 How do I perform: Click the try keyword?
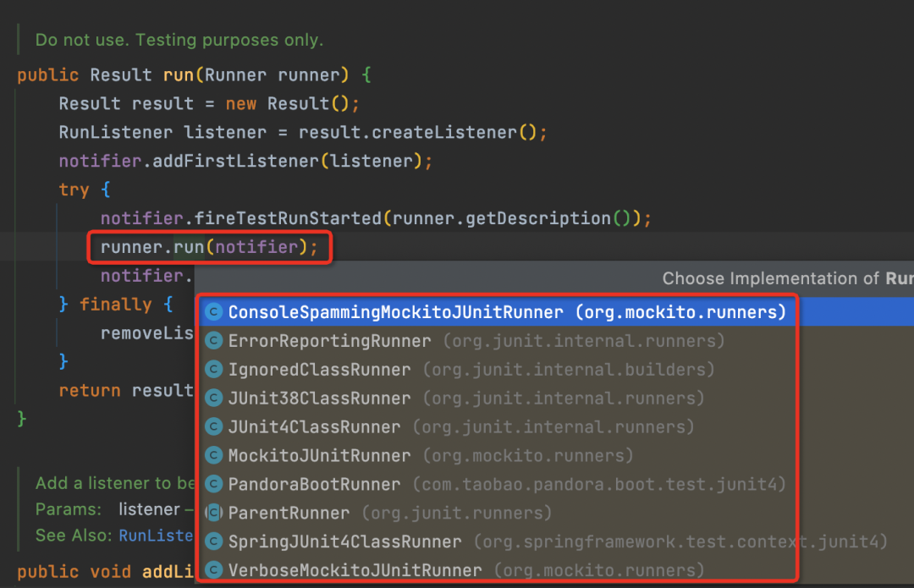pos(74,190)
